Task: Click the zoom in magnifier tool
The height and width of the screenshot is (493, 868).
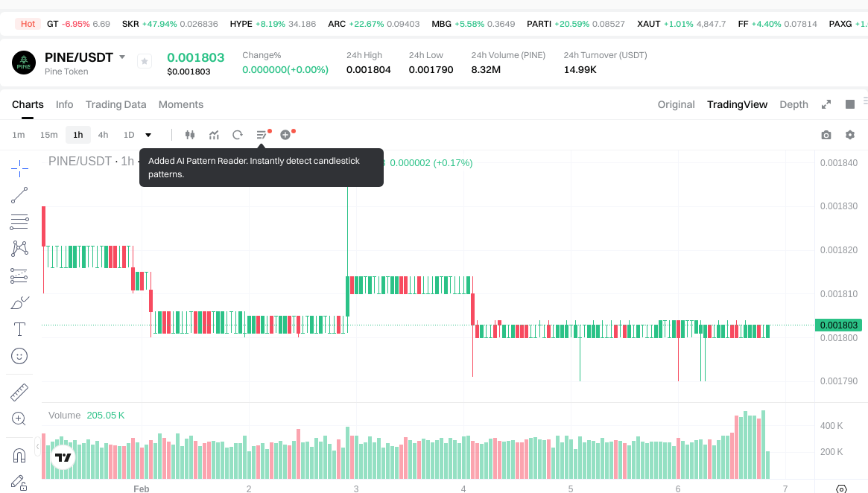Action: point(19,419)
